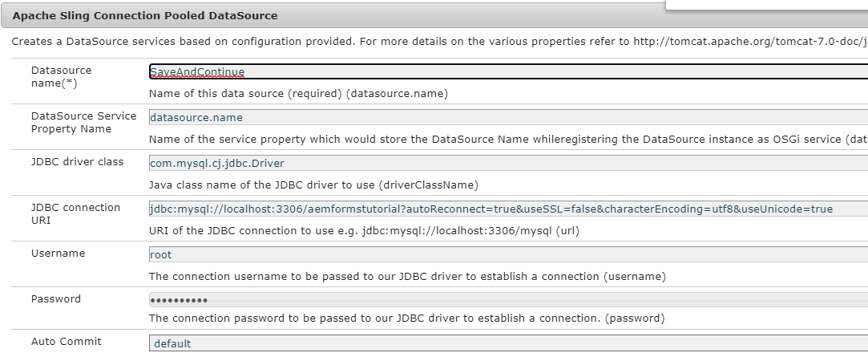This screenshot has width=868, height=357.
Task: Click the JDBC connection URI label
Action: click(75, 213)
